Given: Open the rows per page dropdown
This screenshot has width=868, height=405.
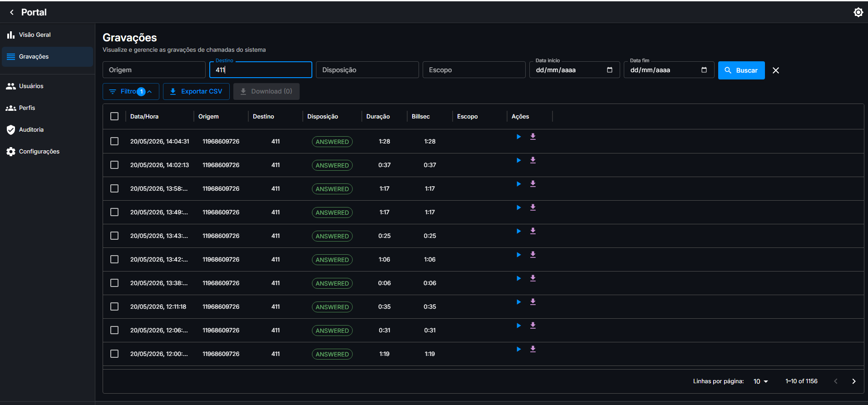Looking at the screenshot, I should (x=761, y=381).
